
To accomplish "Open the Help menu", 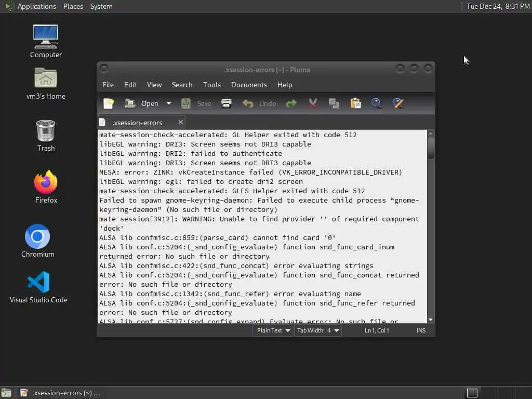I will click(285, 85).
